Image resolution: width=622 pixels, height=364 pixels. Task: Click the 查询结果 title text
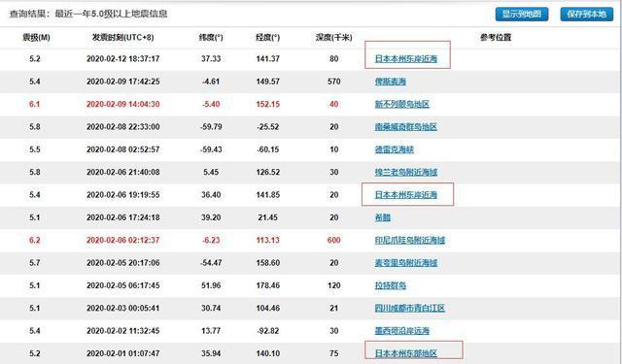[x=88, y=14]
